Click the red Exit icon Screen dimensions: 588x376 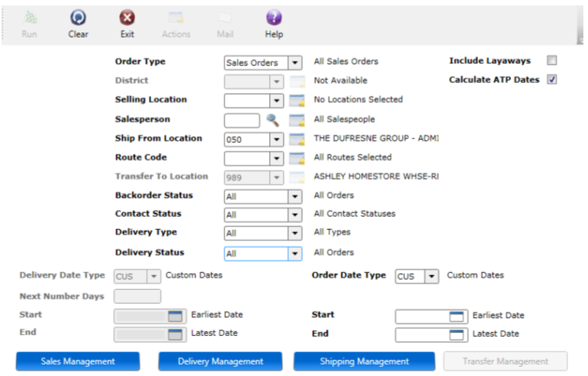point(127,18)
